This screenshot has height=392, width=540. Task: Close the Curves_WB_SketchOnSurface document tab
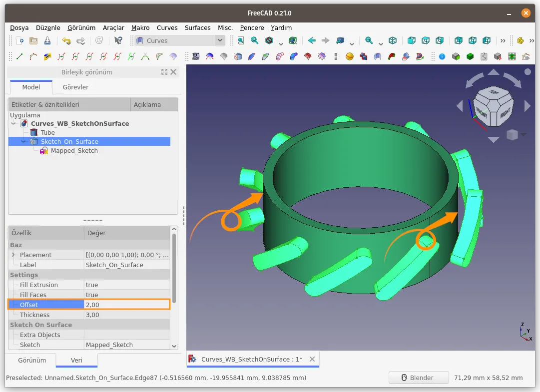(312, 359)
